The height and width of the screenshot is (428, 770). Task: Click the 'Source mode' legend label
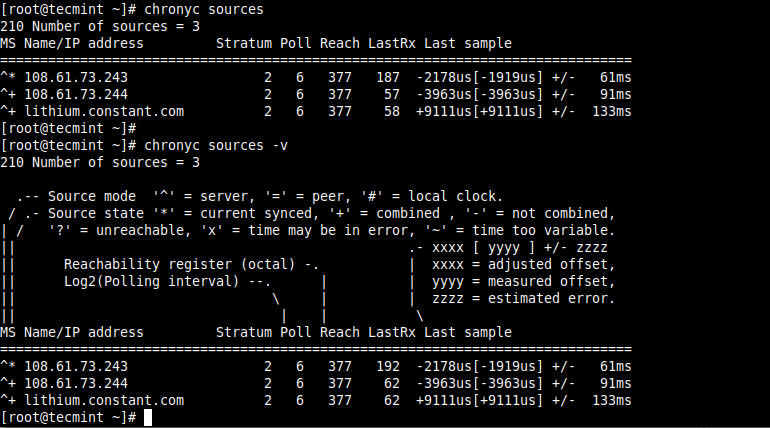pyautogui.click(x=92, y=196)
